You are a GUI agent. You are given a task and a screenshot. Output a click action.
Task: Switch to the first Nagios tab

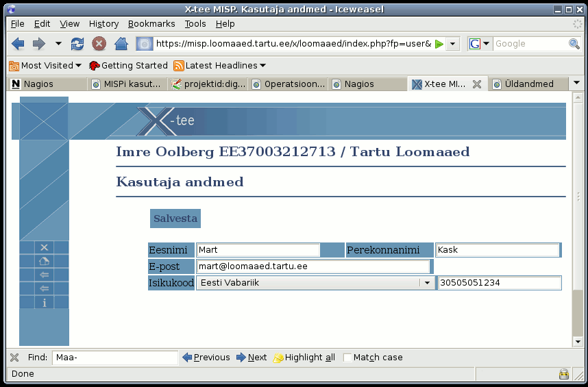(x=47, y=84)
